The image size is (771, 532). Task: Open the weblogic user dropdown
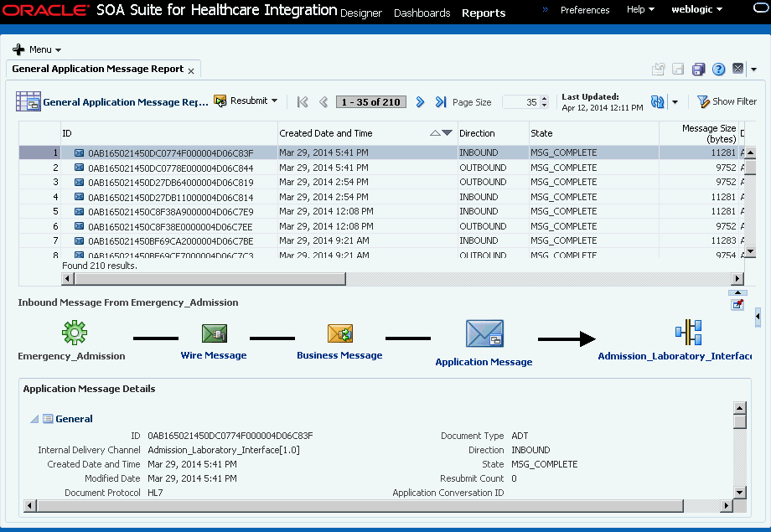(696, 9)
